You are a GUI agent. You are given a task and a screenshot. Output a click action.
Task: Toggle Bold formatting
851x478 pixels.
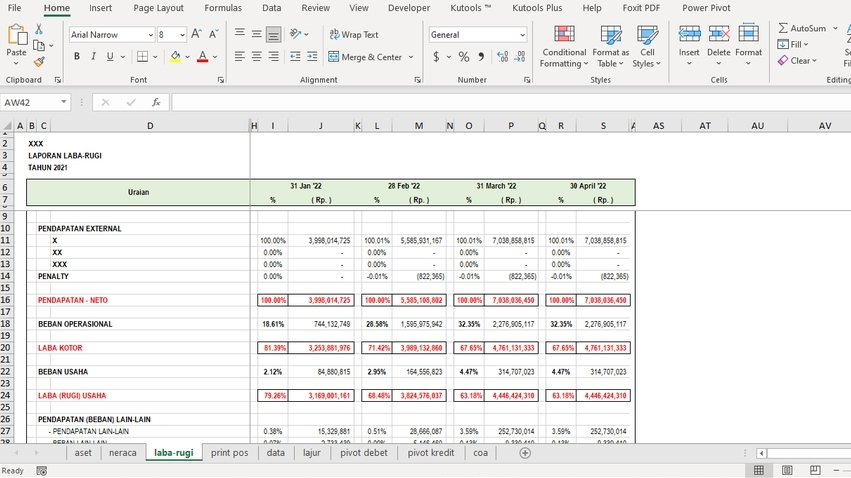[x=77, y=56]
